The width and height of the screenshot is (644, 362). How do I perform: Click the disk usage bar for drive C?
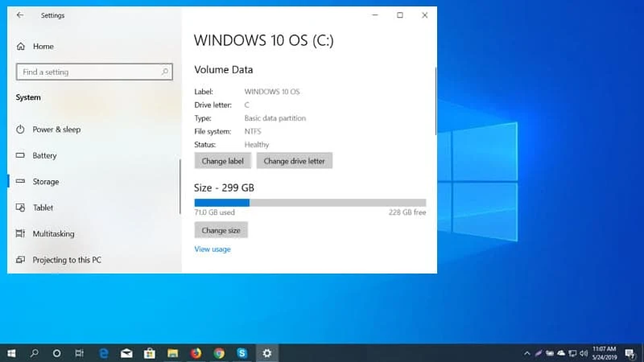coord(310,203)
